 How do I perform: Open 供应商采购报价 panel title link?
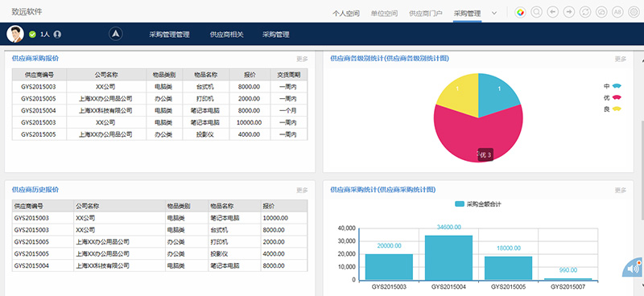coord(35,58)
